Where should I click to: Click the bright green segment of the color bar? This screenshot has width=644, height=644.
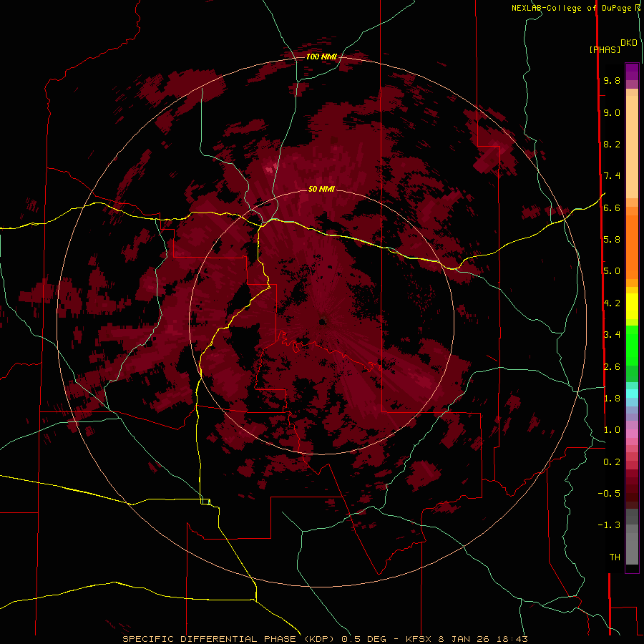coord(632,345)
